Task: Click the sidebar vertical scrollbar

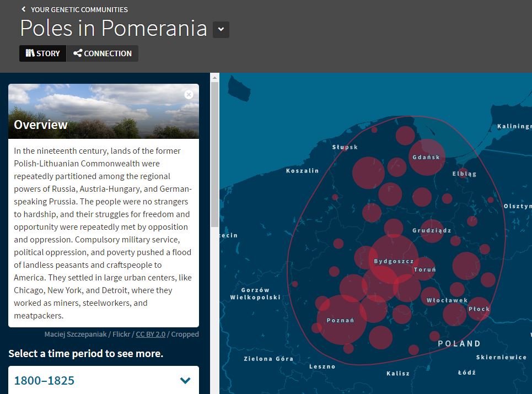Action: pos(214,154)
